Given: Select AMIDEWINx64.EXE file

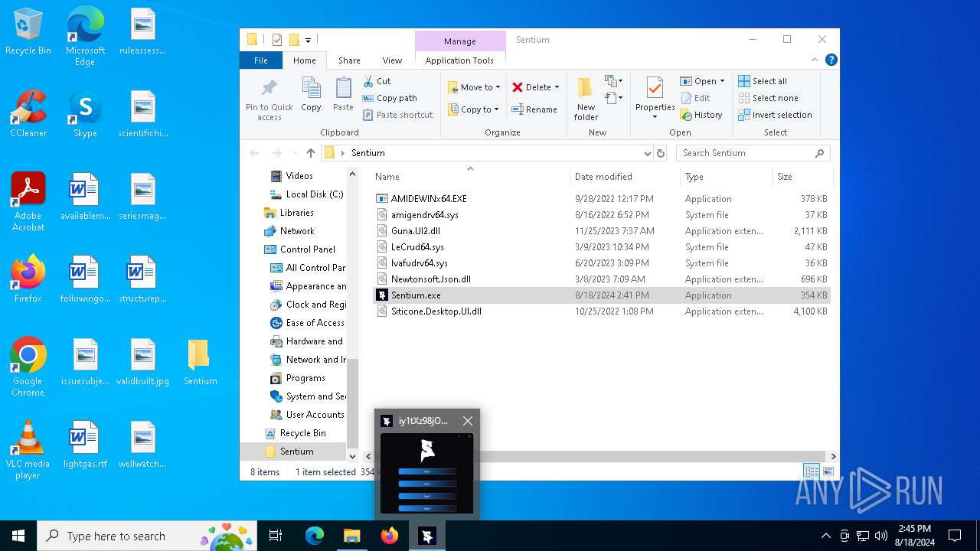Looking at the screenshot, I should (601, 199).
